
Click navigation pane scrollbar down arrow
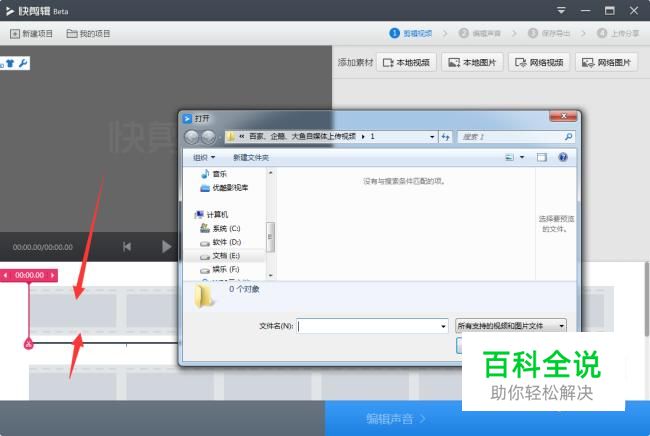click(270, 275)
